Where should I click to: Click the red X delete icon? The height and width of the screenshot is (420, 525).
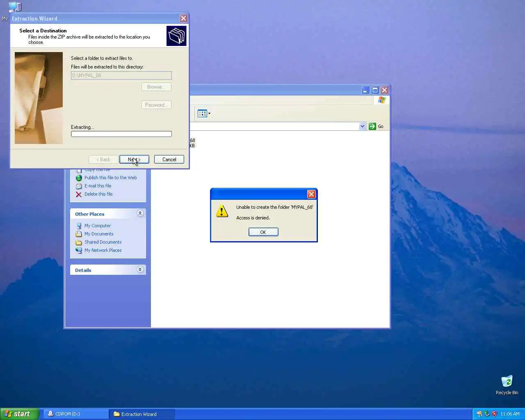tap(79, 194)
